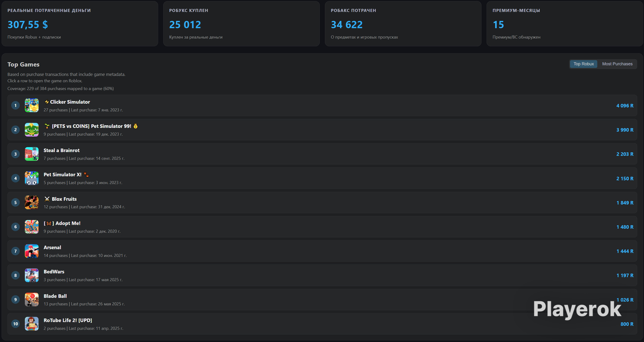The width and height of the screenshot is (644, 342).
Task: Open the Adopt Me! title link
Action: point(62,223)
